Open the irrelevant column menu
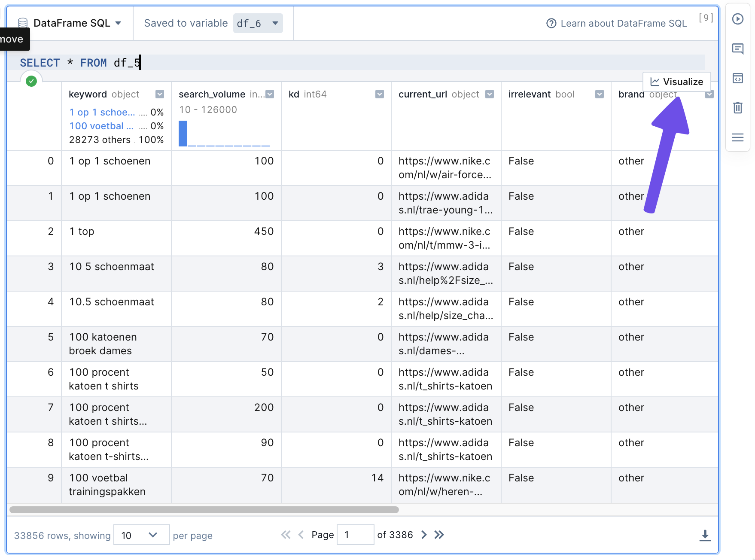The width and height of the screenshot is (755, 560). tap(600, 94)
